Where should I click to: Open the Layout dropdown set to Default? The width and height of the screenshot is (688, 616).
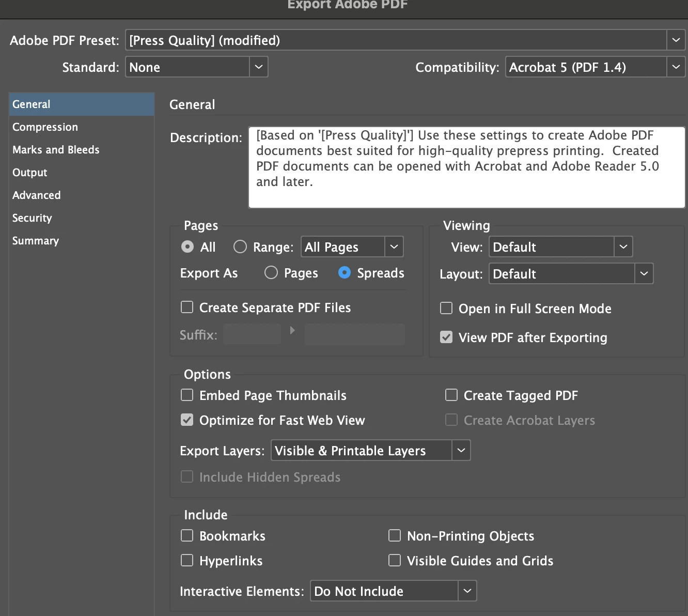click(571, 274)
